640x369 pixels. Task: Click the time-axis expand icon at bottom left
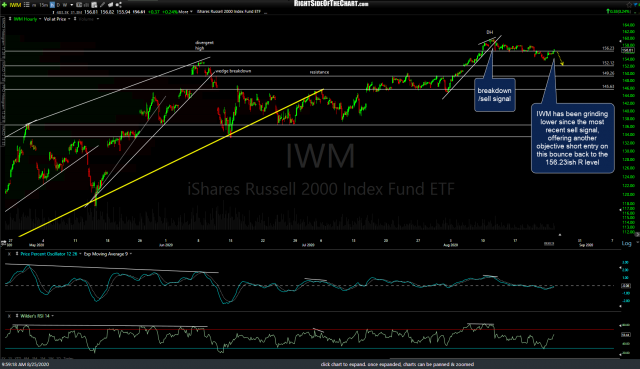click(x=3, y=242)
